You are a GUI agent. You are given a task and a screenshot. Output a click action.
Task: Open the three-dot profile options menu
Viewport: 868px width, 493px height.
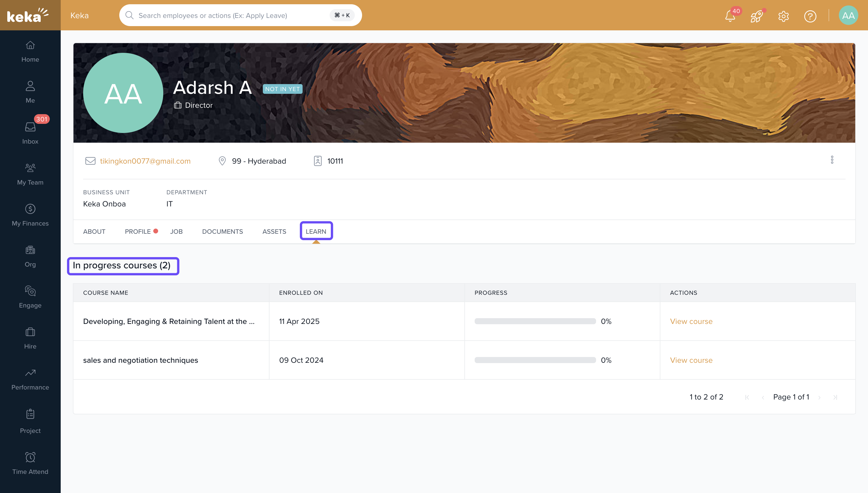(832, 160)
